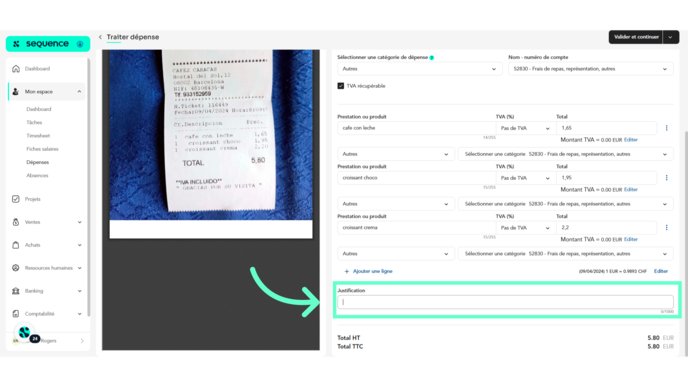Click the Justification text field

(x=505, y=302)
